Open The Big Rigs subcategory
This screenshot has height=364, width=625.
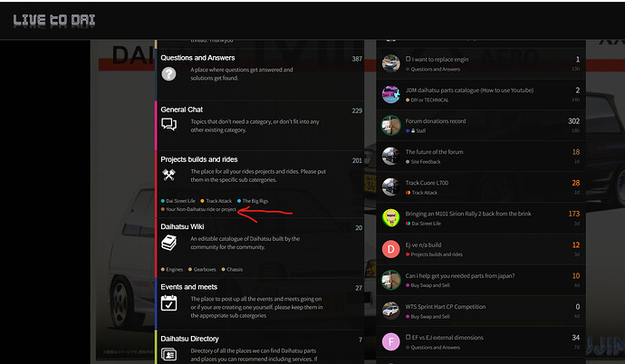253,201
